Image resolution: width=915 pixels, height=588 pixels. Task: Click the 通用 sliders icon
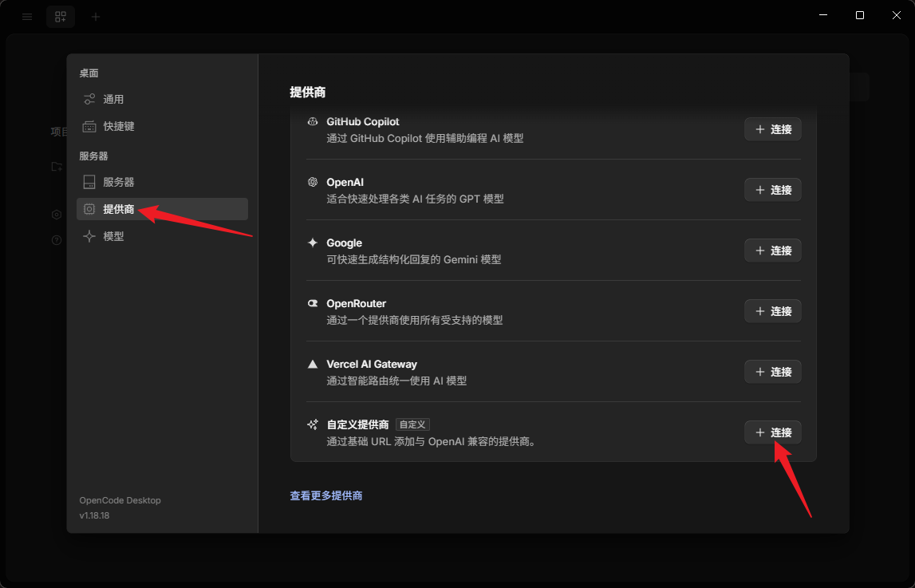point(89,99)
